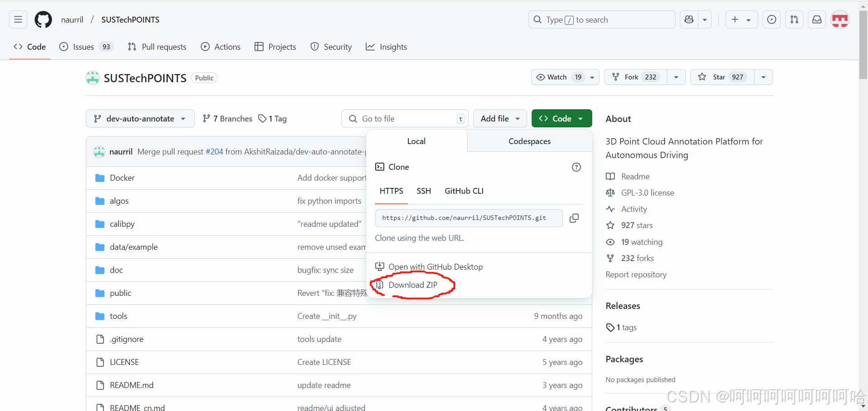Switch to the Issues tab
The image size is (868, 411).
(x=86, y=47)
